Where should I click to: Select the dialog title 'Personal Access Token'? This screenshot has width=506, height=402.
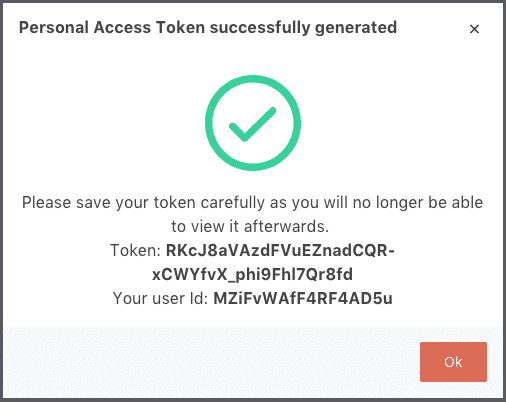112,27
